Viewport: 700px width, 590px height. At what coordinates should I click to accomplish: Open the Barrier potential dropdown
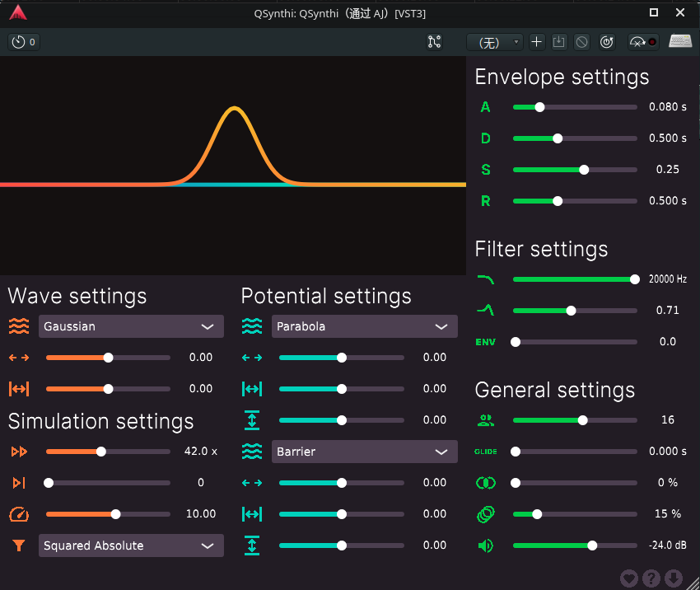pyautogui.click(x=364, y=452)
